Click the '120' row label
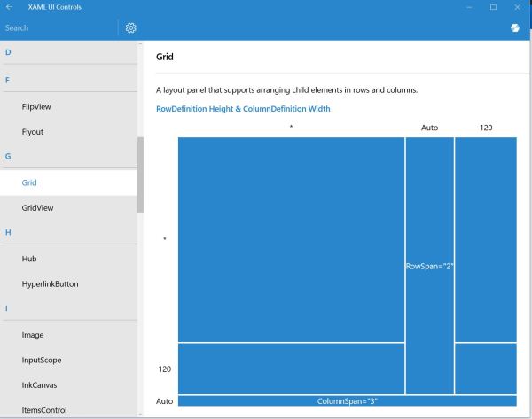532x419 pixels. [165, 369]
